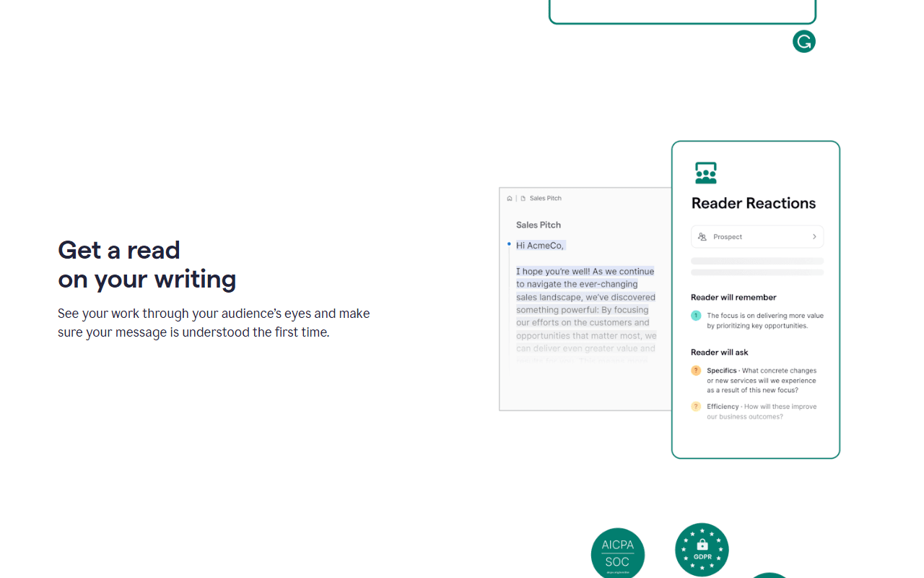924x578 pixels.
Task: Click the highlighted Hi AcmeCo greeting
Action: pos(540,246)
